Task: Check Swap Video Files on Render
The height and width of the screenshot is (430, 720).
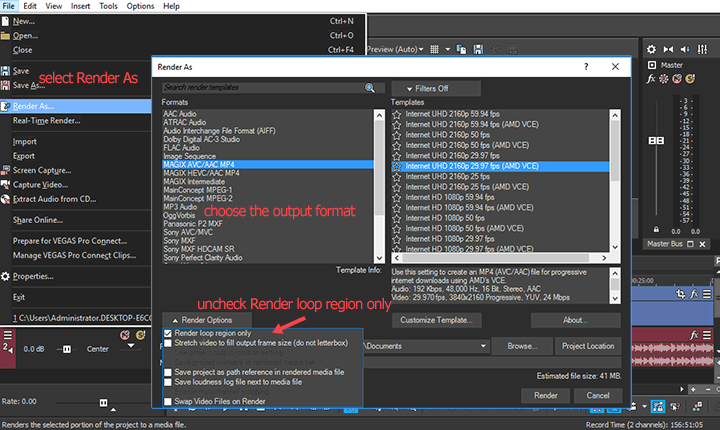Action: click(x=168, y=402)
